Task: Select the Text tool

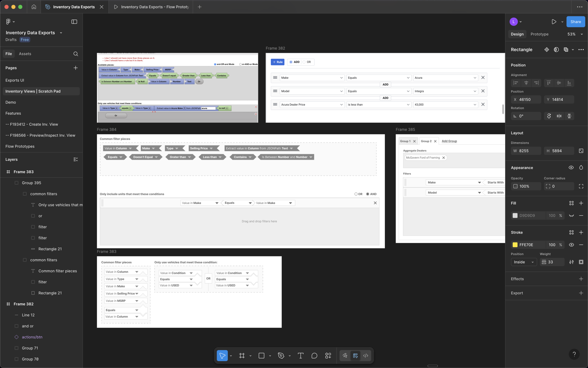Action: point(301,356)
